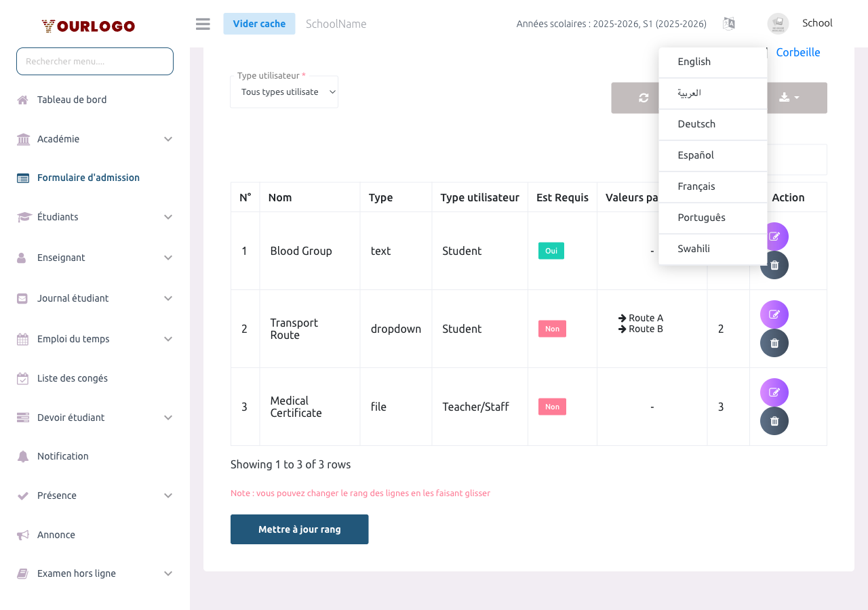The height and width of the screenshot is (610, 868).
Task: Expand the Emploi du temps menu
Action: click(95, 339)
